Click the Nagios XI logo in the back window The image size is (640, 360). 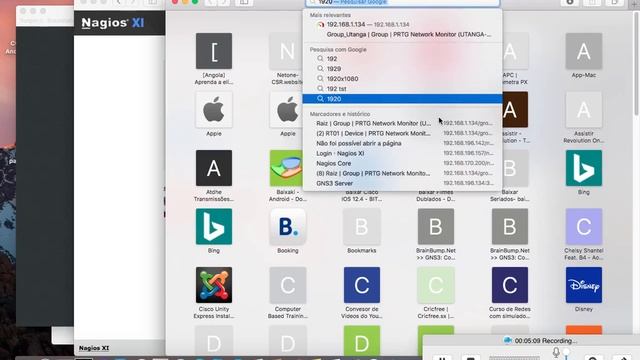coord(113,23)
